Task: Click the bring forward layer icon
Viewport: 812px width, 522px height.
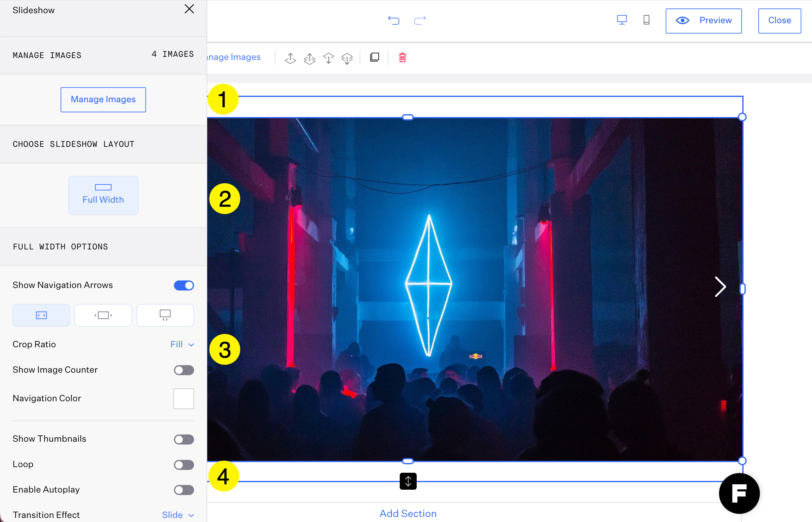Action: (x=290, y=58)
